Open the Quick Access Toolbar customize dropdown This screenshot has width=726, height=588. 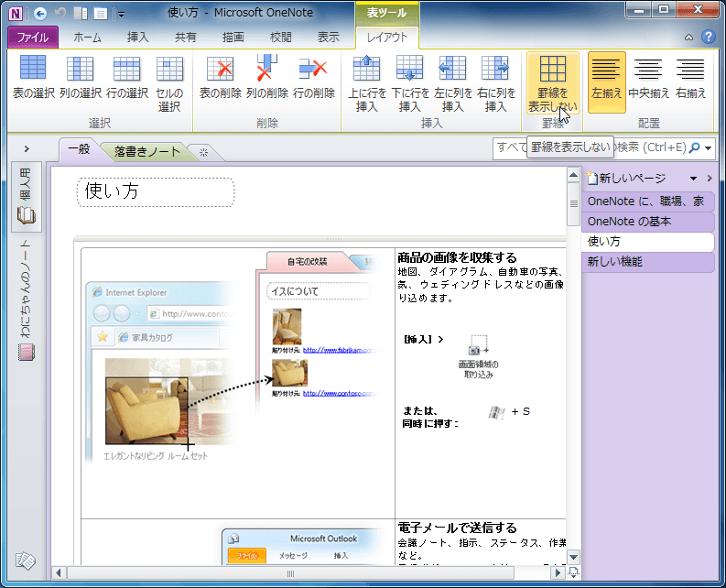122,15
